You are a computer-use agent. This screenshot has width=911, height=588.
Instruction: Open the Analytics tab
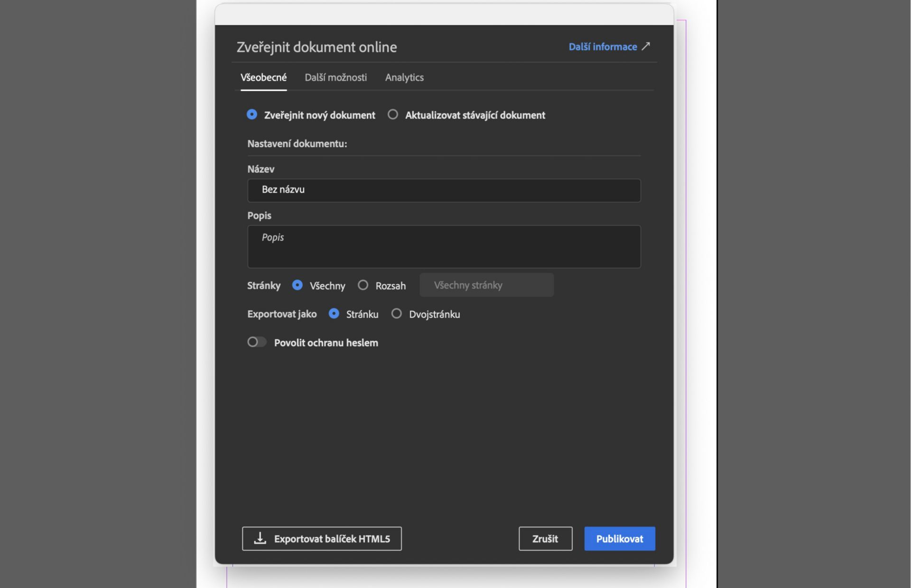pos(404,77)
